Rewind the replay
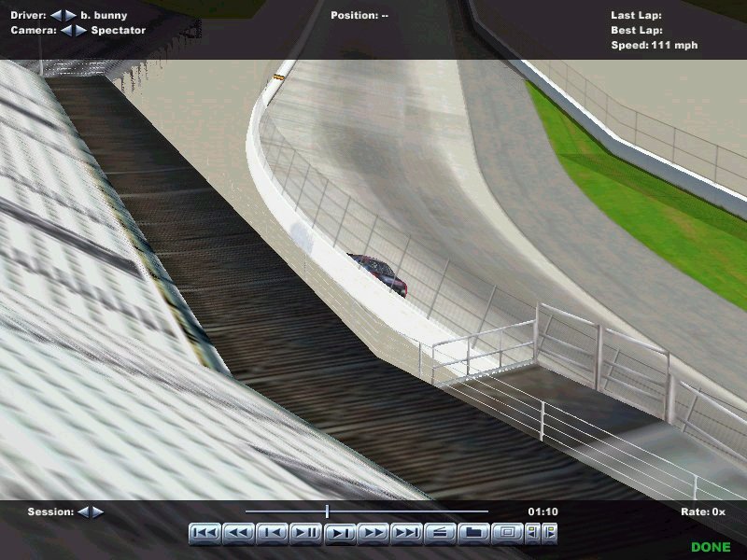The image size is (747, 560). click(238, 533)
